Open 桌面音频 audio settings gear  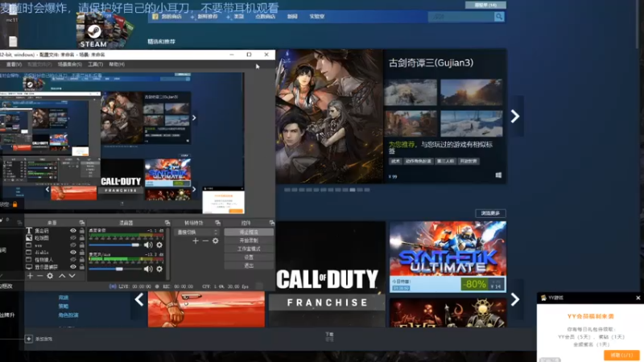pyautogui.click(x=159, y=245)
